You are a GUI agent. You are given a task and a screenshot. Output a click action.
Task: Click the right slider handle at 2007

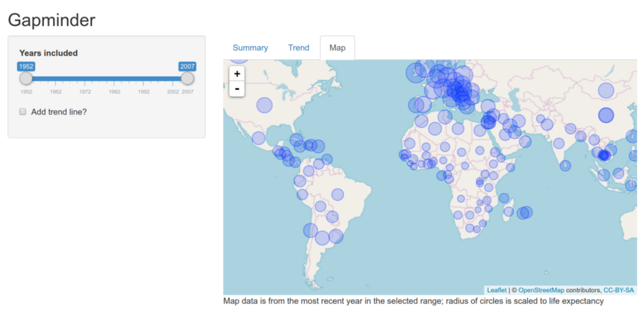(187, 79)
